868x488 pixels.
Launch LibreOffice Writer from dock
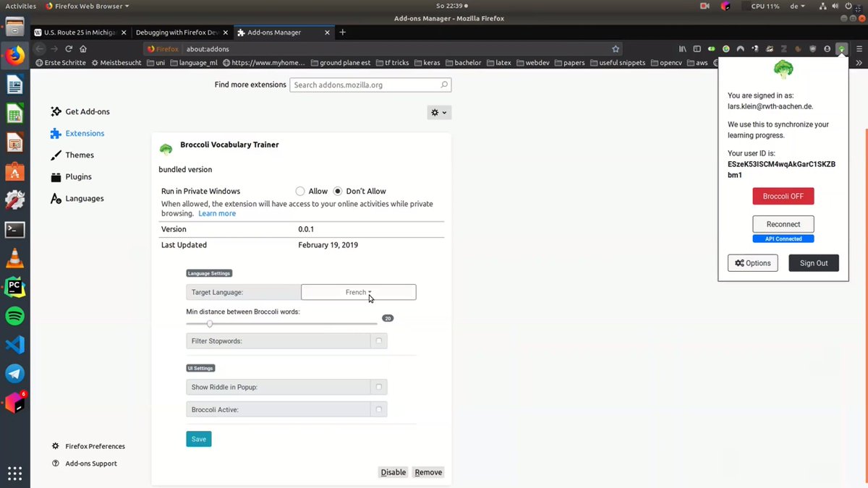(14, 85)
